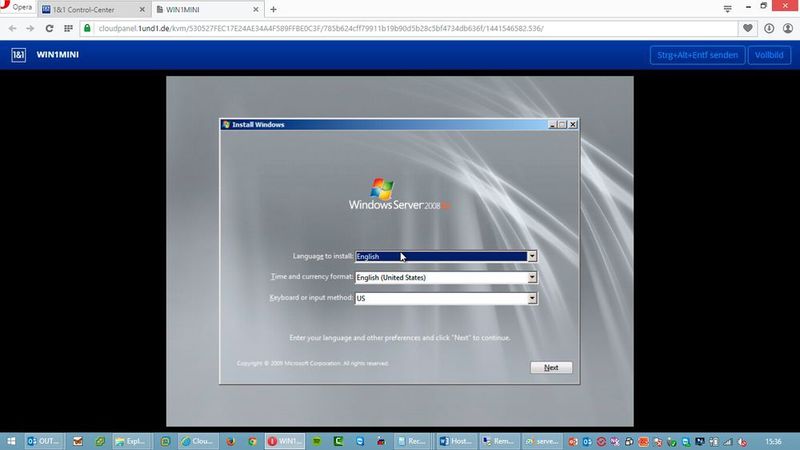This screenshot has width=800, height=450.
Task: Open the Skype taskbar icon
Action: (x=360, y=441)
